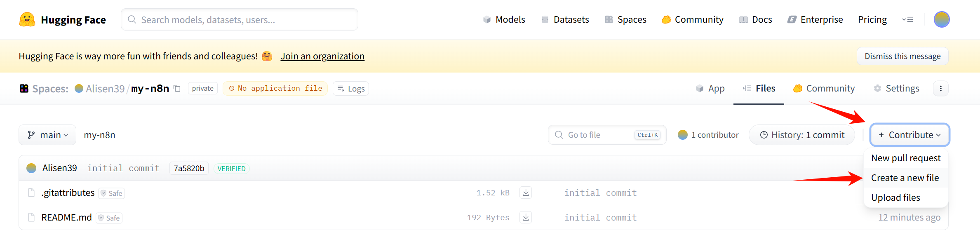Click initial commit text for README.md
Image resolution: width=980 pixels, height=249 pixels.
[x=600, y=217]
